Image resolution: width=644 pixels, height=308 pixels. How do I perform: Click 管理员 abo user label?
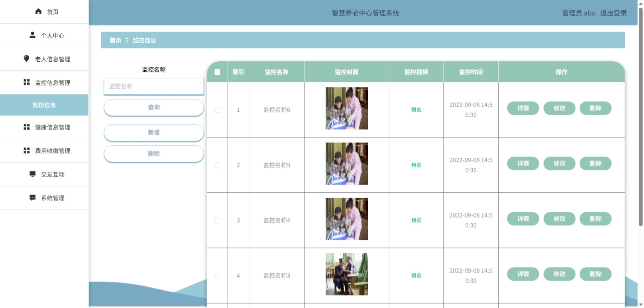pos(579,13)
